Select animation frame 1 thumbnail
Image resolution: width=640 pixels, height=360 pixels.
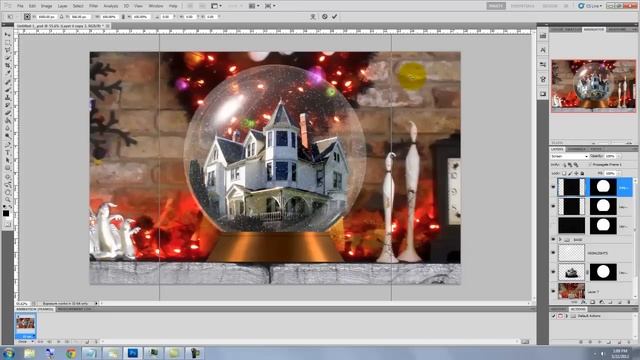[x=26, y=325]
